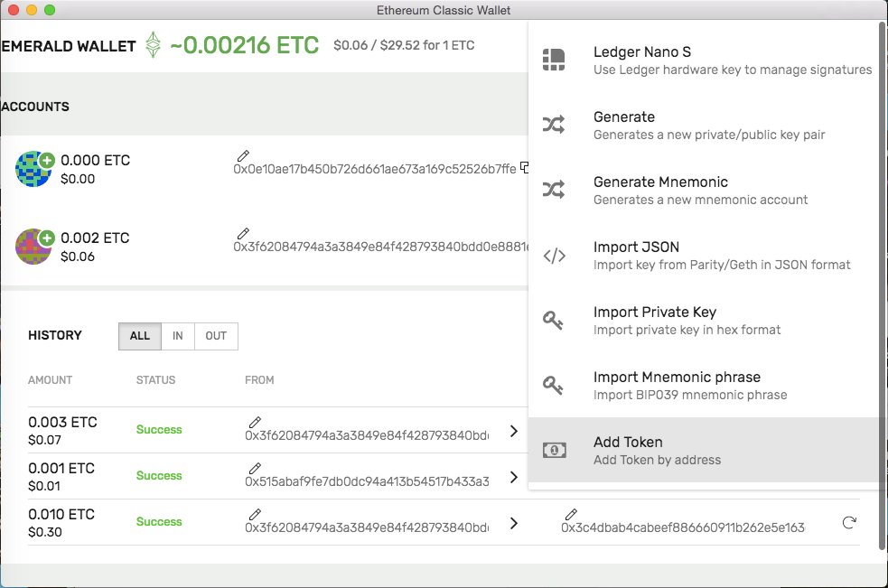Screen dimensions: 888x588
Task: Click arrow icon in 0.001 ETC transaction row
Action: point(514,477)
